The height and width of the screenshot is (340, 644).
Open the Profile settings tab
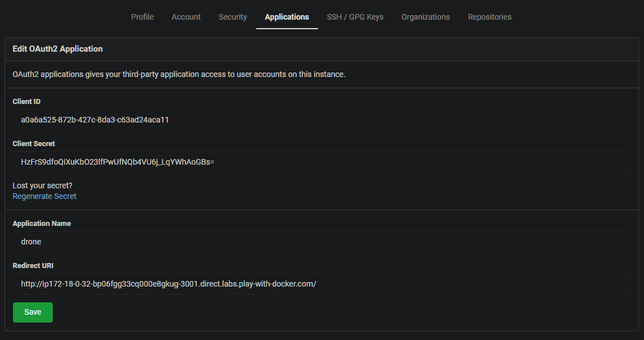[142, 17]
